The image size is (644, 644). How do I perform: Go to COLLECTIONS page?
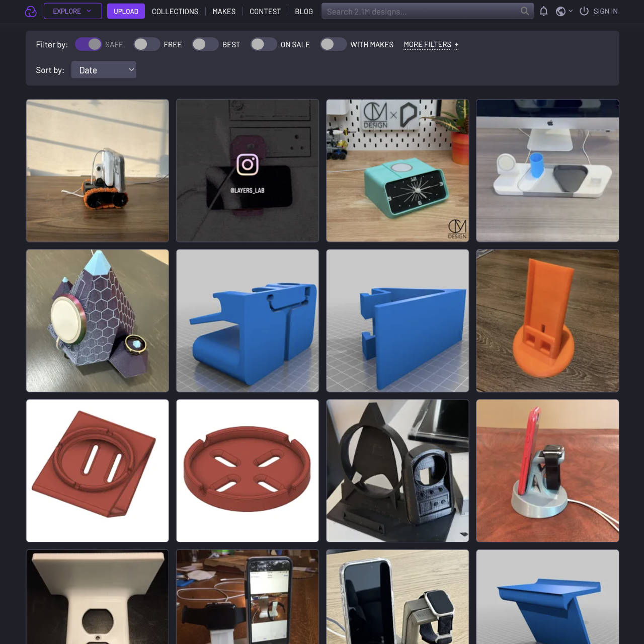(x=175, y=11)
